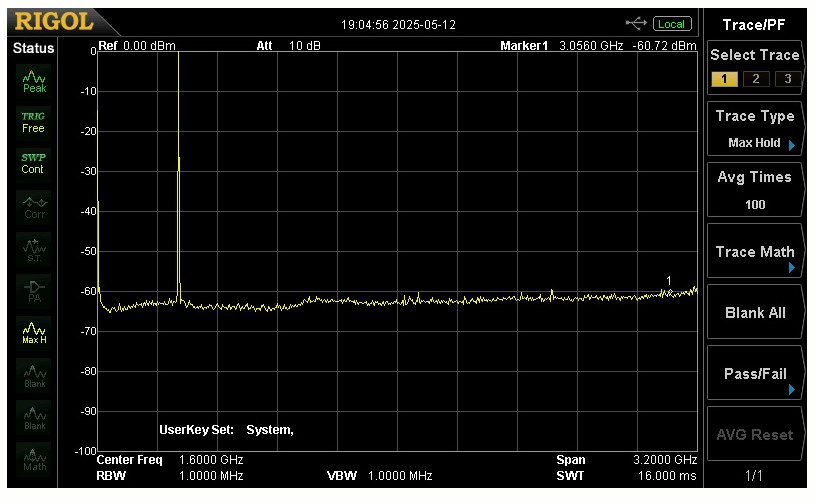Open the Trace Type Max Hold submenu
815x503 pixels.
[755, 130]
